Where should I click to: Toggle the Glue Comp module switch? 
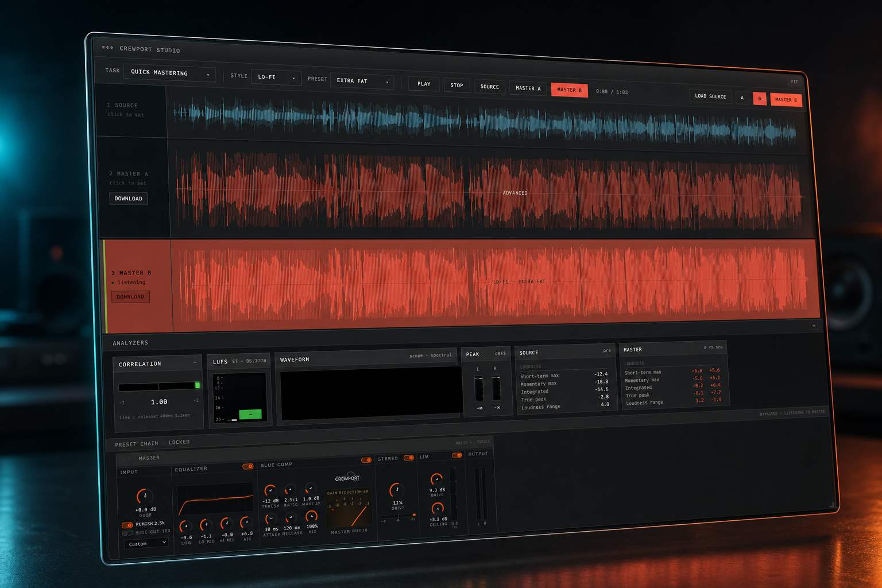pos(366,460)
